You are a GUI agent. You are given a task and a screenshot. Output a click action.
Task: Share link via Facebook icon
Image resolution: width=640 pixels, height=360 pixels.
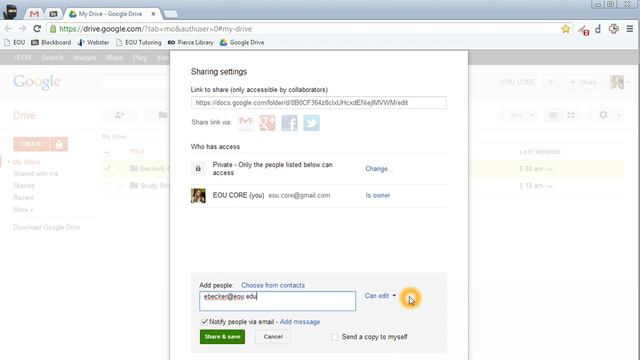289,123
